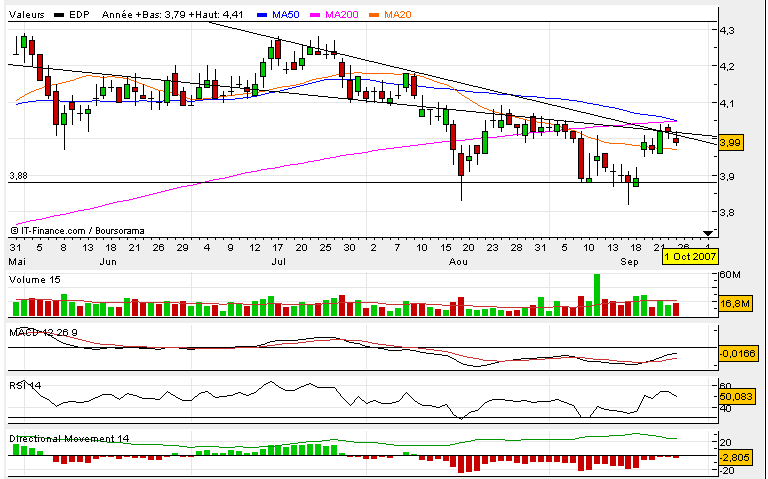Click the 'Jul' month label on the time axis
The height and width of the screenshot is (479, 768).
[x=278, y=262]
